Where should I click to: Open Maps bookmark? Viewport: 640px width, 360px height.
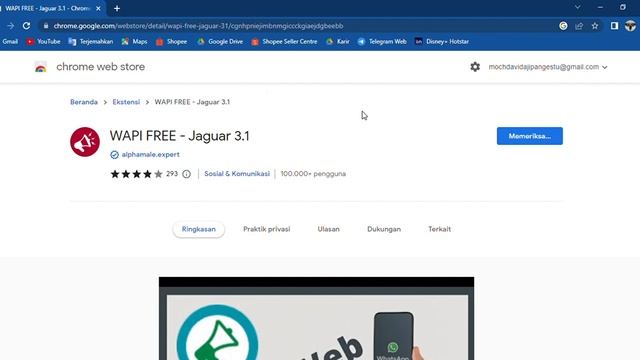tap(134, 42)
